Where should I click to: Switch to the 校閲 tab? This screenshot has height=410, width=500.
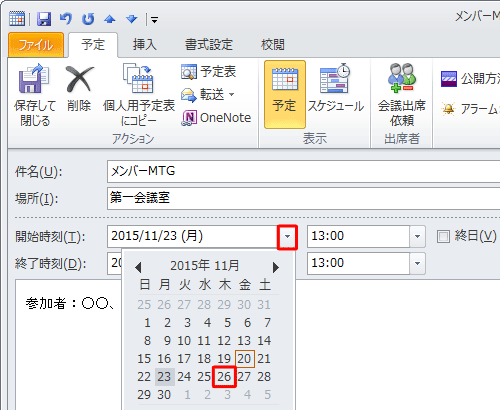click(x=273, y=45)
